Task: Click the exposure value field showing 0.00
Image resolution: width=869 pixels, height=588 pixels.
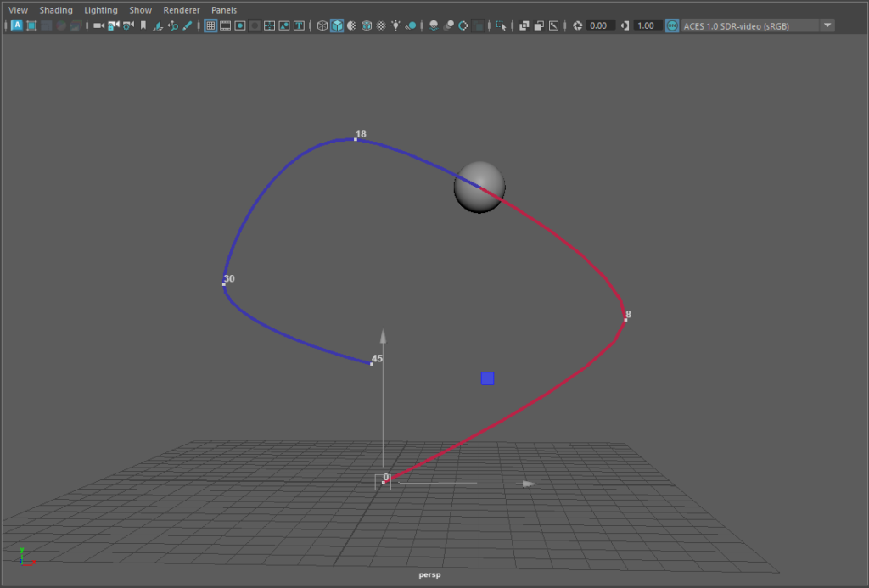Action: pos(598,25)
